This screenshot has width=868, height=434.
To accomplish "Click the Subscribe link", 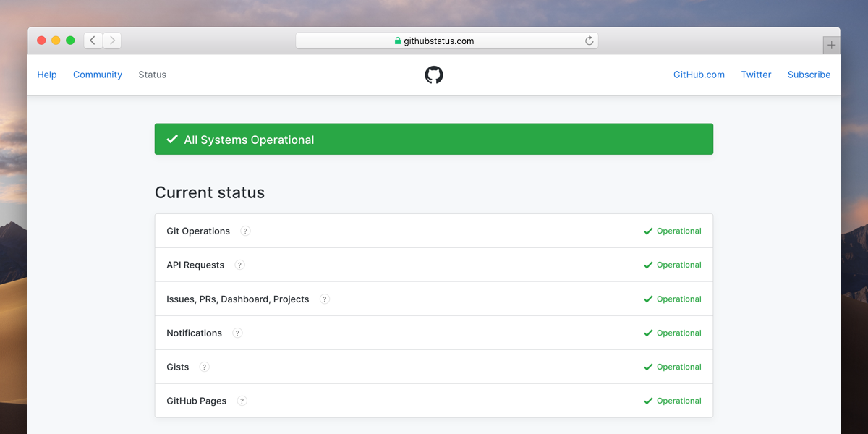I will [x=808, y=75].
